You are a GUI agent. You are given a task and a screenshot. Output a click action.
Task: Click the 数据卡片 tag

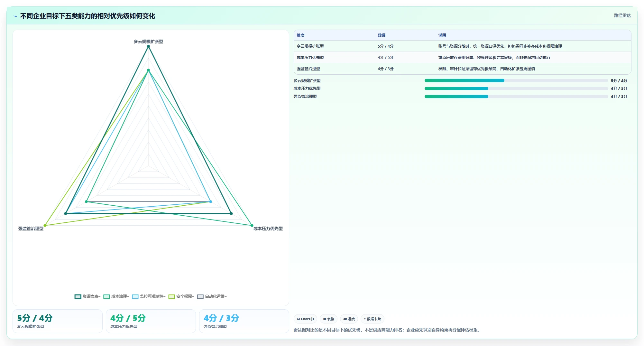coord(373,319)
